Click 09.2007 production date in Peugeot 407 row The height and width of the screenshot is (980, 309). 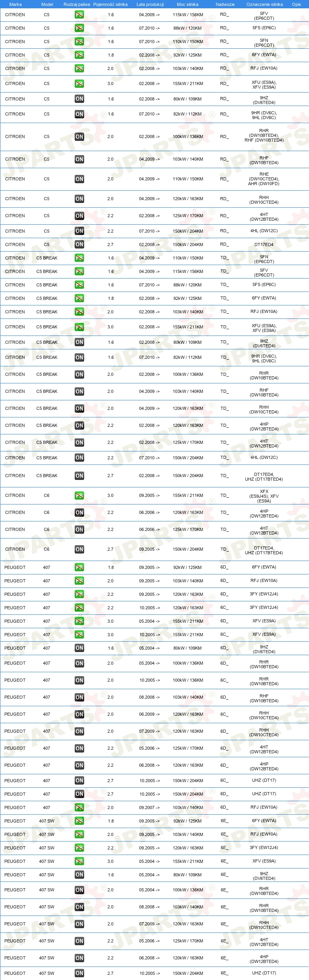coord(149,808)
